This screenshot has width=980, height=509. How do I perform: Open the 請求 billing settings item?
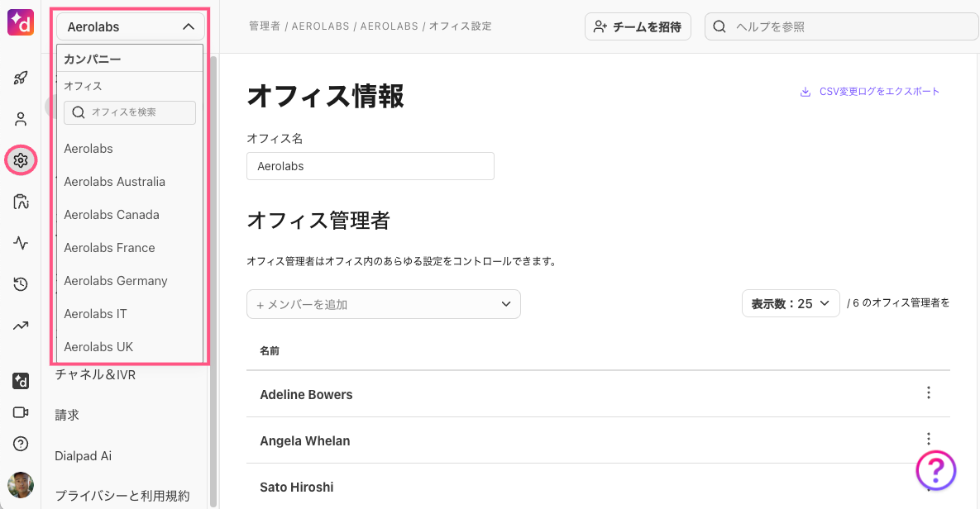[x=67, y=415]
